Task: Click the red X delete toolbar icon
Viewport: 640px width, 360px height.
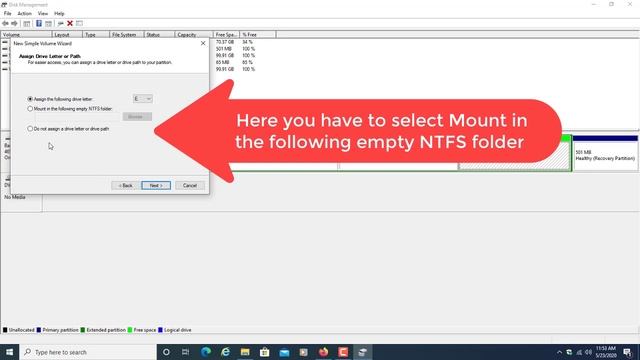Action: point(70,24)
